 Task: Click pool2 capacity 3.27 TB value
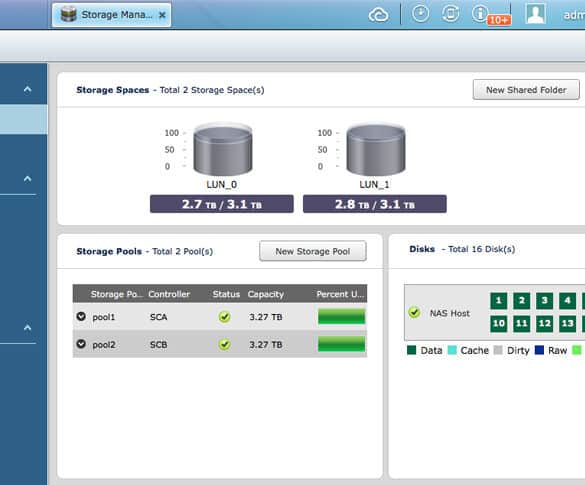(x=266, y=345)
